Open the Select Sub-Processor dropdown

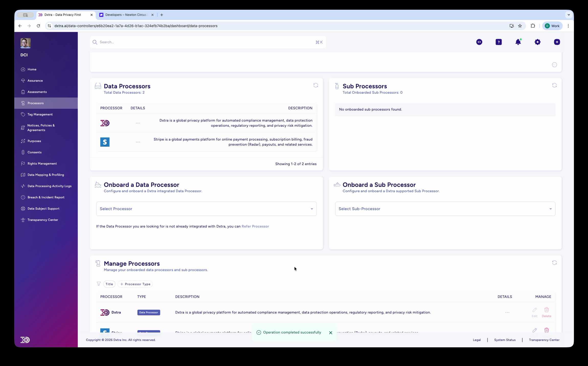(x=445, y=209)
